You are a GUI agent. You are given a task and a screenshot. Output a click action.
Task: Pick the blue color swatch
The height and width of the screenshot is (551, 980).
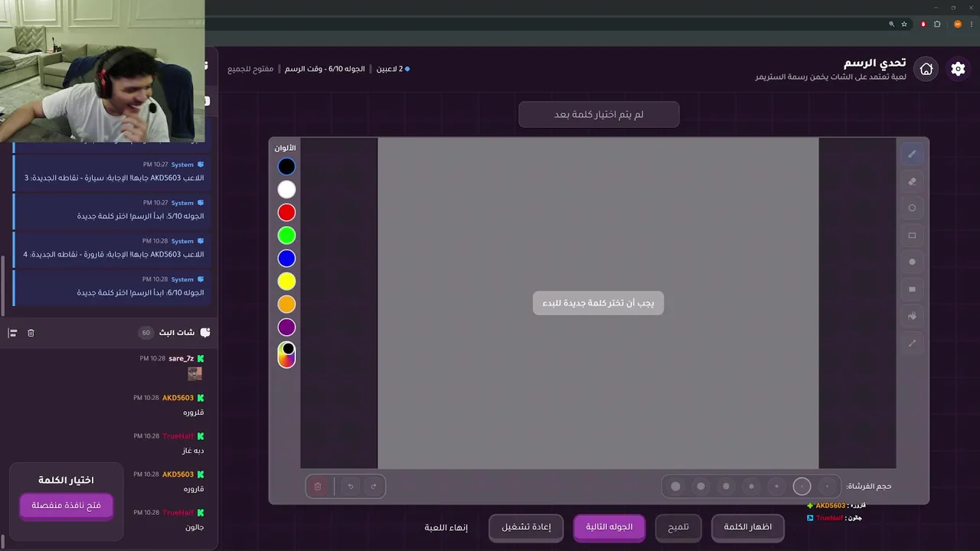pyautogui.click(x=286, y=258)
